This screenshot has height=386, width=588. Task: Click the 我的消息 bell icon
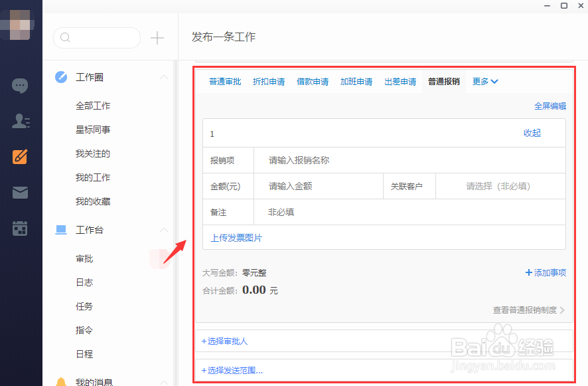click(61, 381)
